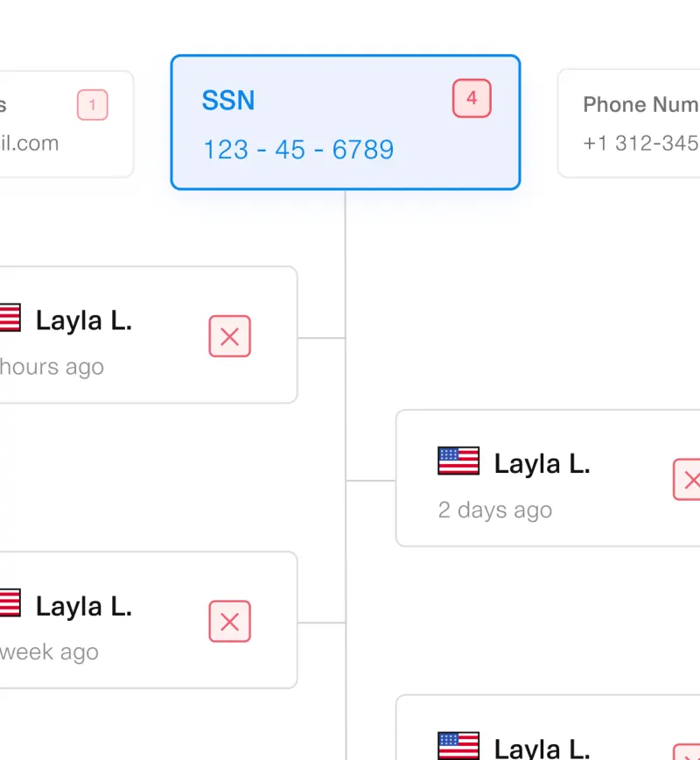Open the Layla L. card from a week ago
This screenshot has height=760, width=700.
(148, 619)
